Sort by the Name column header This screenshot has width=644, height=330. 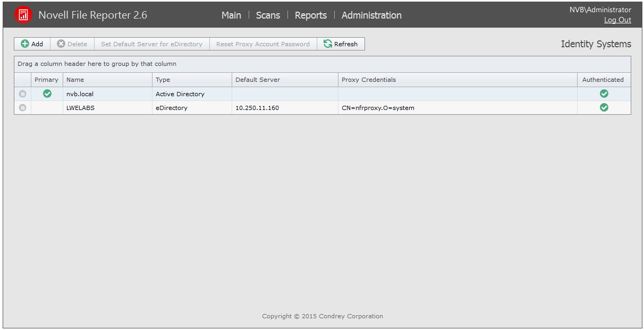tap(75, 80)
